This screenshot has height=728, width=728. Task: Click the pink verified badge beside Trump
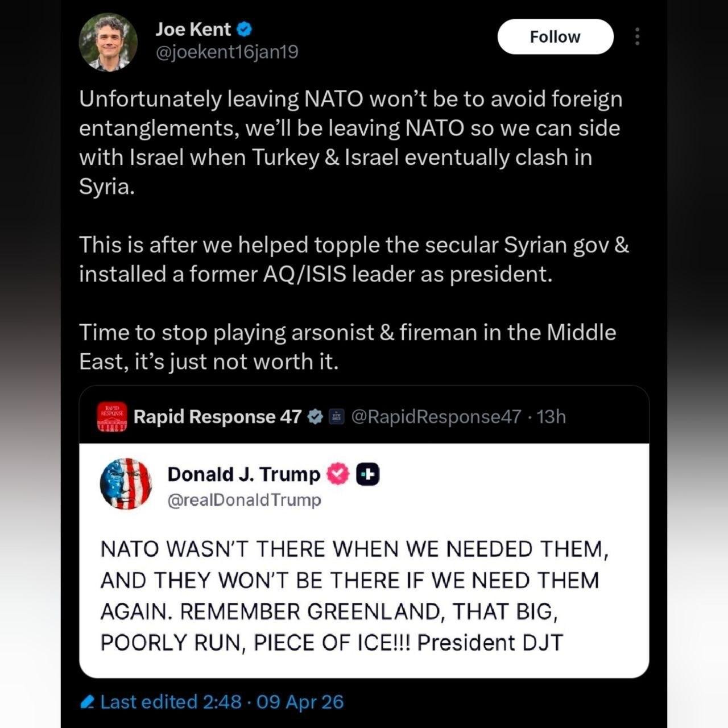pyautogui.click(x=338, y=474)
